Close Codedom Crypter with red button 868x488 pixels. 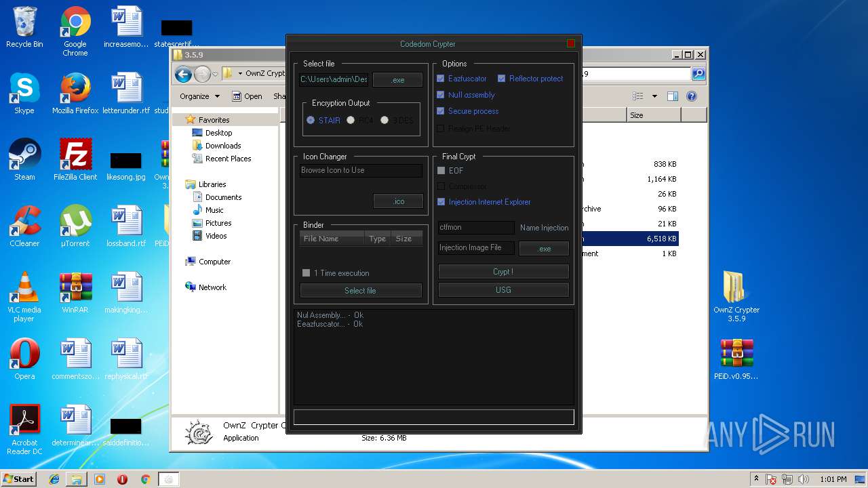click(x=571, y=44)
